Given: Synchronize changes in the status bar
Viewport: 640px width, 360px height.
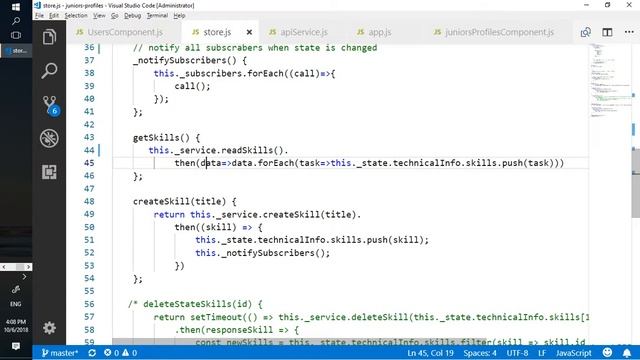Looking at the screenshot, I should point(92,353).
